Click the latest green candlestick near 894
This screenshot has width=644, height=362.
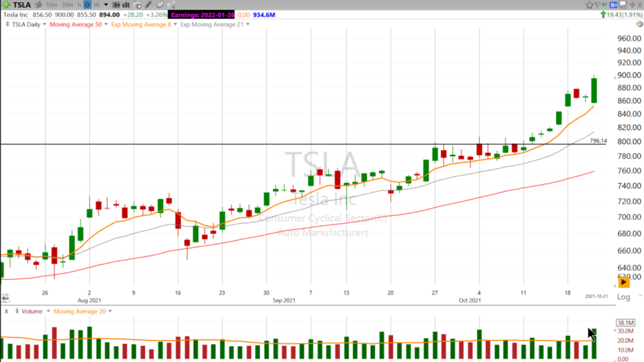coord(594,90)
